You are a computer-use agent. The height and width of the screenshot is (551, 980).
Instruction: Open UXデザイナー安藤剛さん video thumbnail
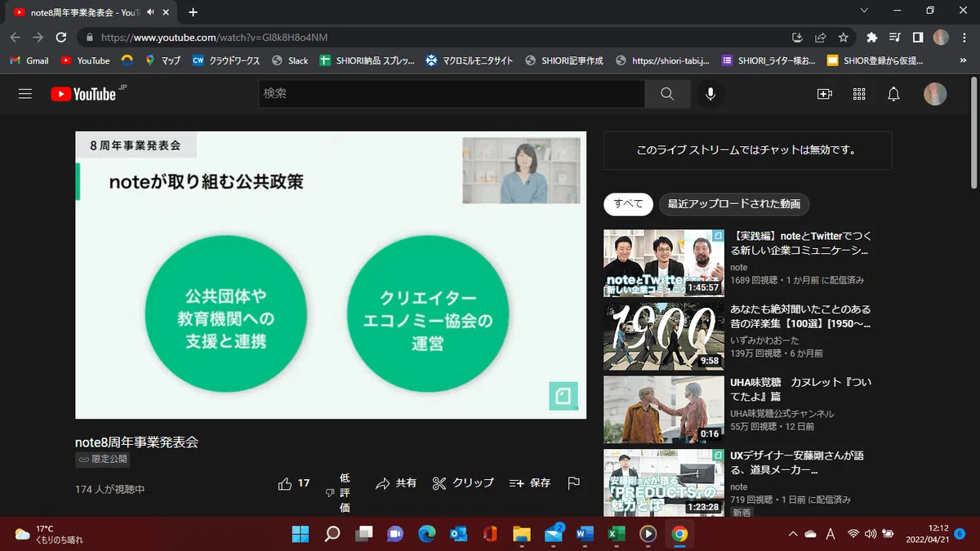coord(663,482)
